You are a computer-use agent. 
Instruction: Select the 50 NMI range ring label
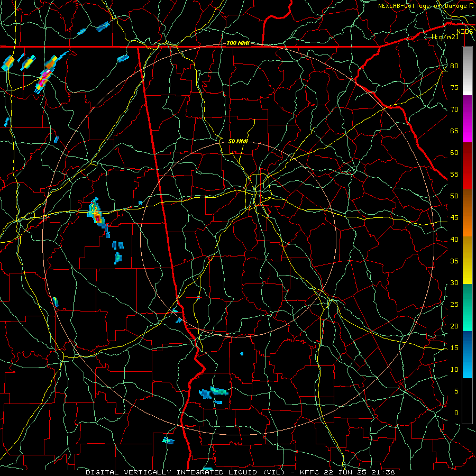(x=238, y=141)
